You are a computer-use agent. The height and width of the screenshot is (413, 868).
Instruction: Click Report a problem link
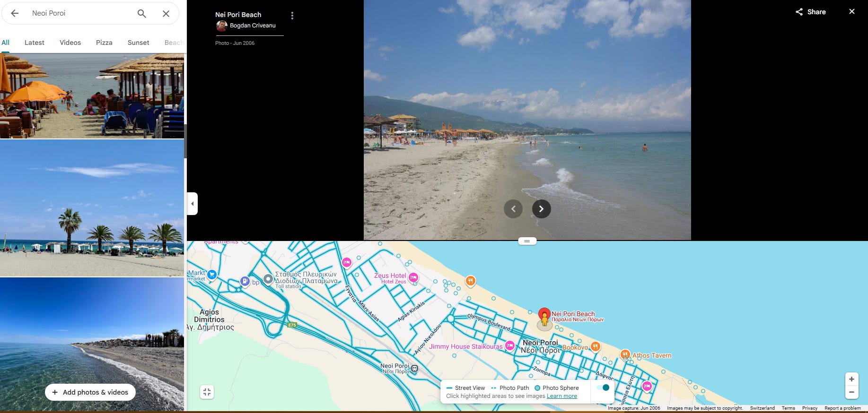[842, 408]
